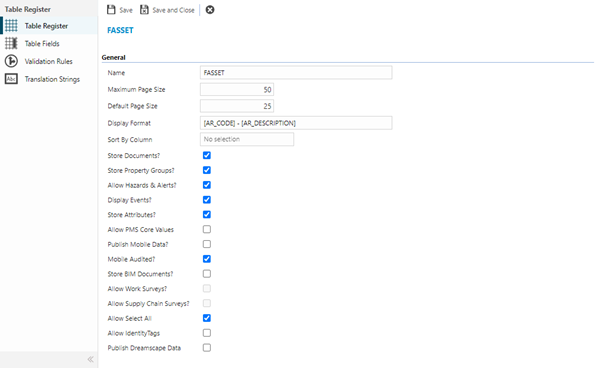
Task: Select the Table Register grid icon
Action: click(11, 26)
